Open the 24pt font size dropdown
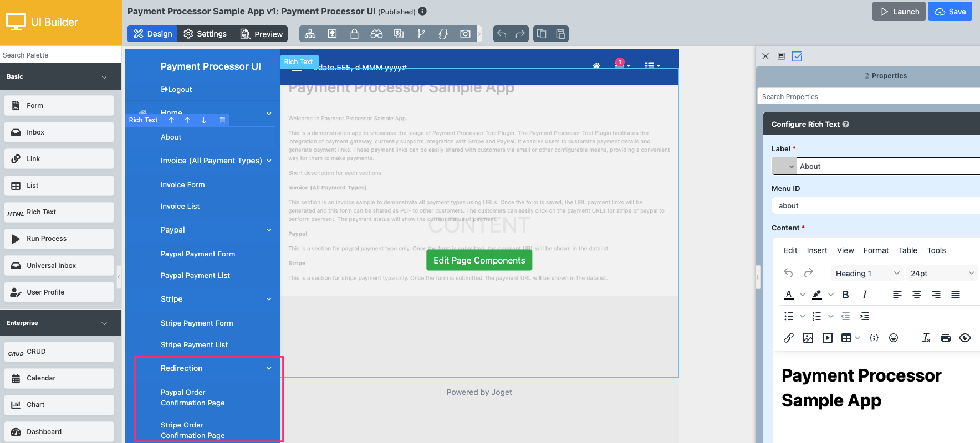The width and height of the screenshot is (980, 443). click(x=942, y=273)
